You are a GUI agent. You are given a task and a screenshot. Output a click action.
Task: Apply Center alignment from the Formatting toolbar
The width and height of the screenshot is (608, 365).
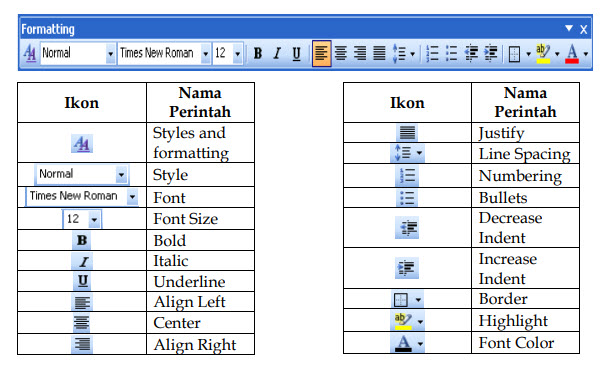[x=341, y=53]
